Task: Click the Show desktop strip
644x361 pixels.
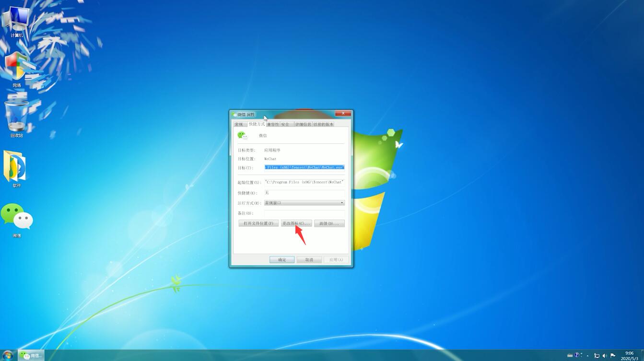Action: point(642,355)
